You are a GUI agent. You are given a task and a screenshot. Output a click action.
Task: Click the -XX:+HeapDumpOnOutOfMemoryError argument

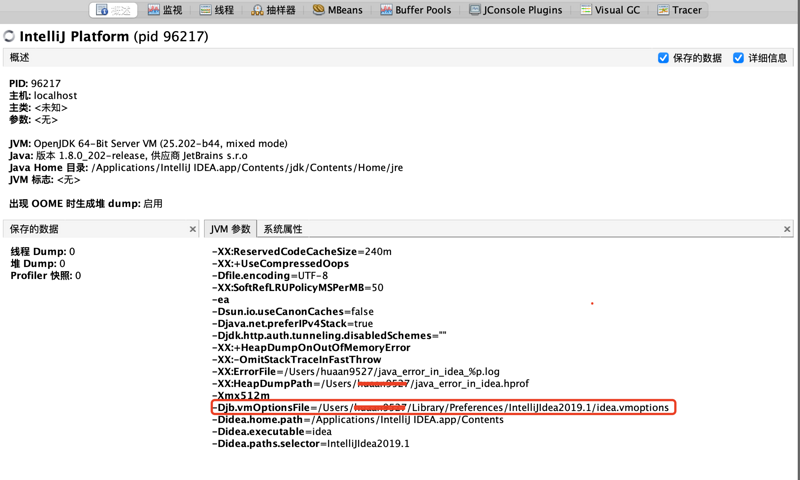(x=311, y=347)
